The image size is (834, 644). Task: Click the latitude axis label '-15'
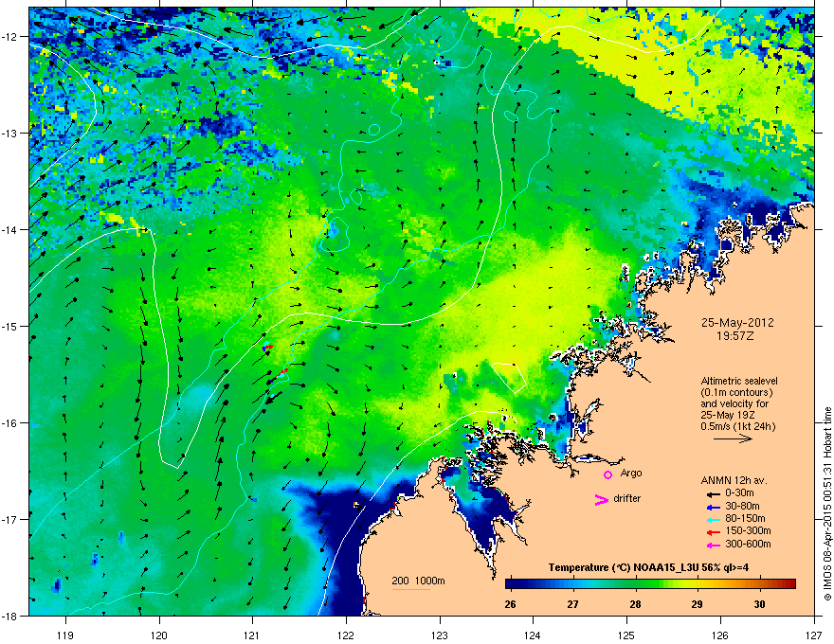10,326
